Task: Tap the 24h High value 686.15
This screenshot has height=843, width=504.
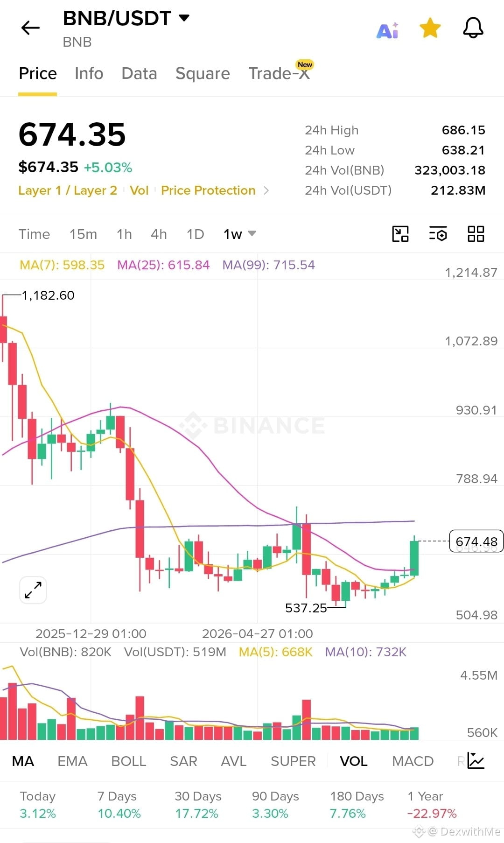Action: pos(463,130)
